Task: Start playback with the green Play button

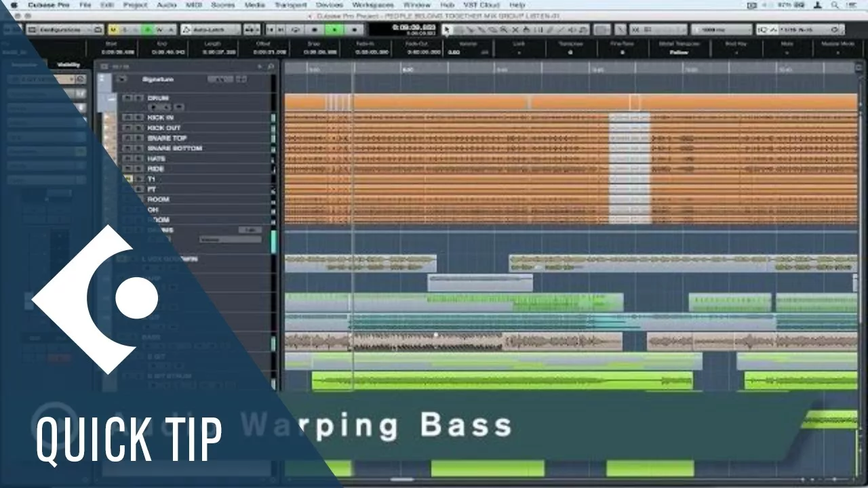Action: [x=334, y=30]
